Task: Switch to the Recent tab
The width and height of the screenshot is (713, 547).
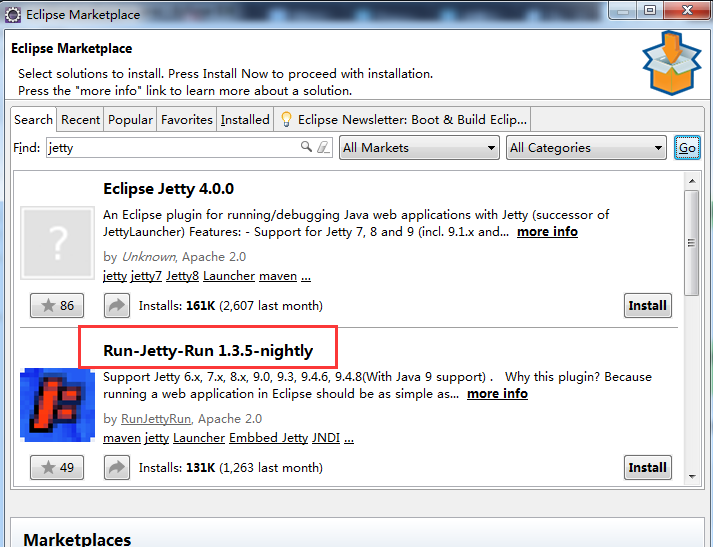Action: (x=80, y=120)
